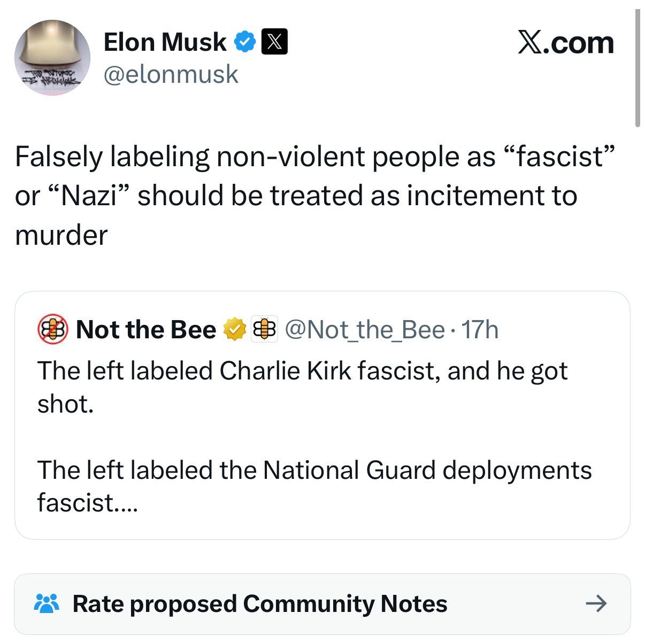Click the 17h timestamp on quoted post
645x644 pixels.
[x=480, y=330]
